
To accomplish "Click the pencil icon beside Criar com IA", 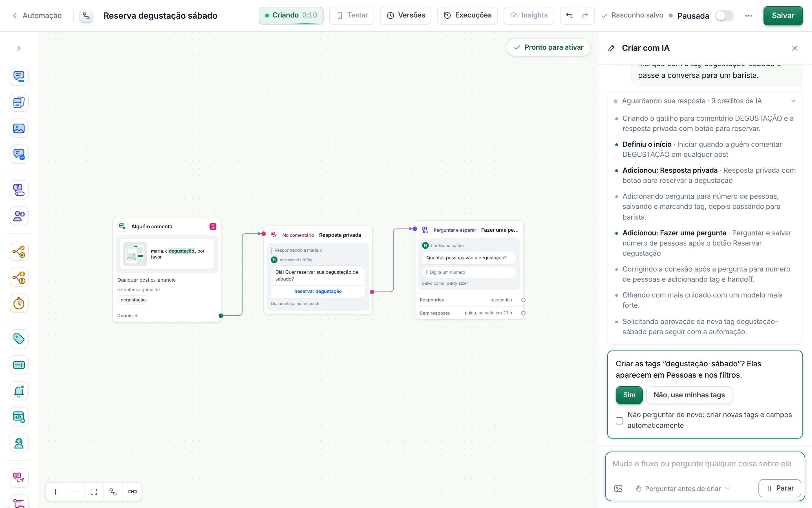I will click(611, 48).
